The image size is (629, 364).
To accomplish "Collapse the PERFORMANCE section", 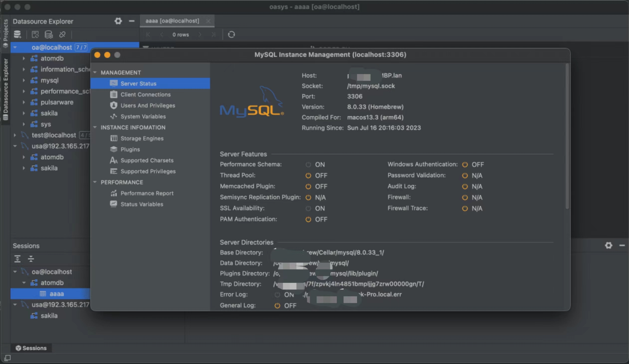I will 95,182.
